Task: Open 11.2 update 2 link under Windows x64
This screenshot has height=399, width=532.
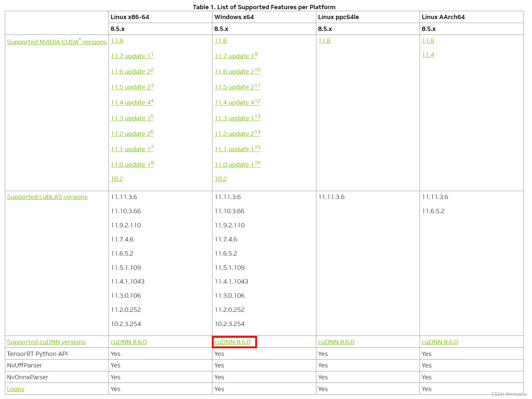Action: pyautogui.click(x=237, y=133)
